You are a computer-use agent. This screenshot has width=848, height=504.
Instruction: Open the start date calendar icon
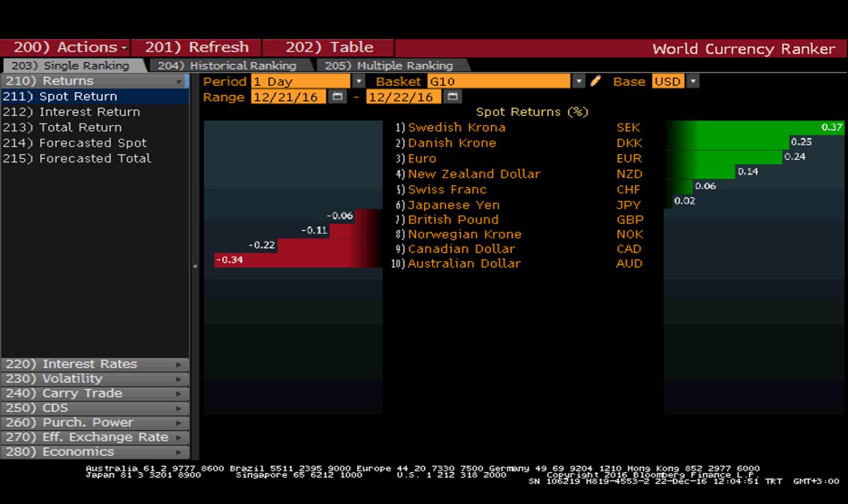coord(337,97)
